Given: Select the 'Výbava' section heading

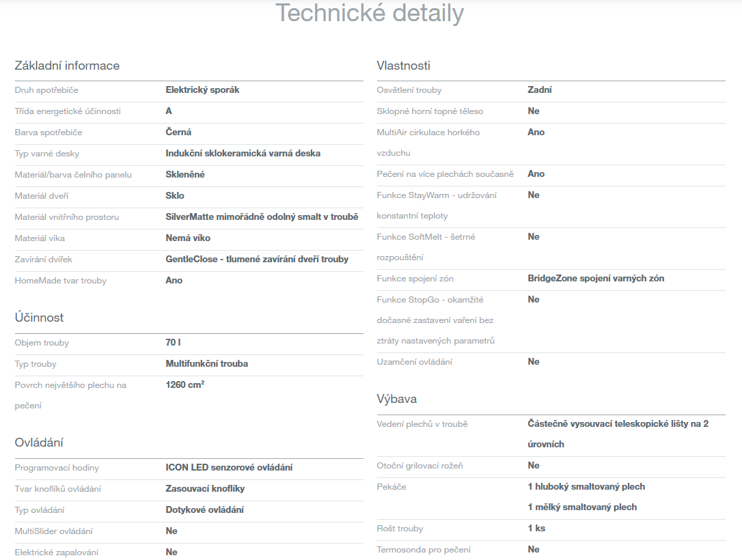Looking at the screenshot, I should [396, 399].
